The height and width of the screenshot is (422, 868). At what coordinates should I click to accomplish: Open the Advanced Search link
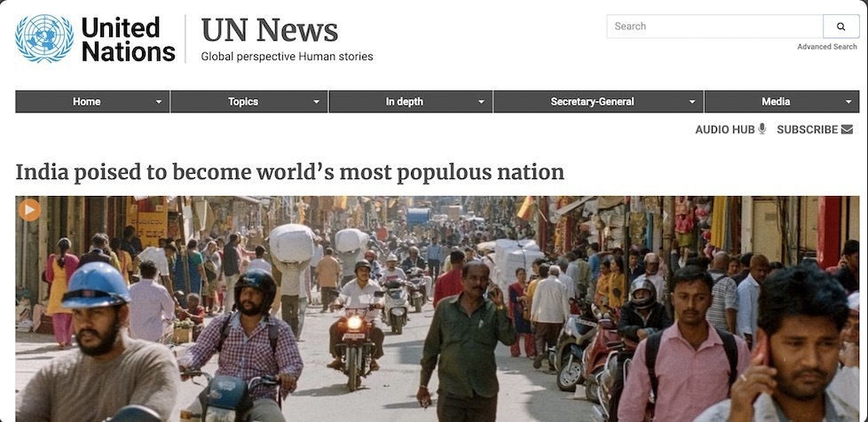(x=827, y=47)
